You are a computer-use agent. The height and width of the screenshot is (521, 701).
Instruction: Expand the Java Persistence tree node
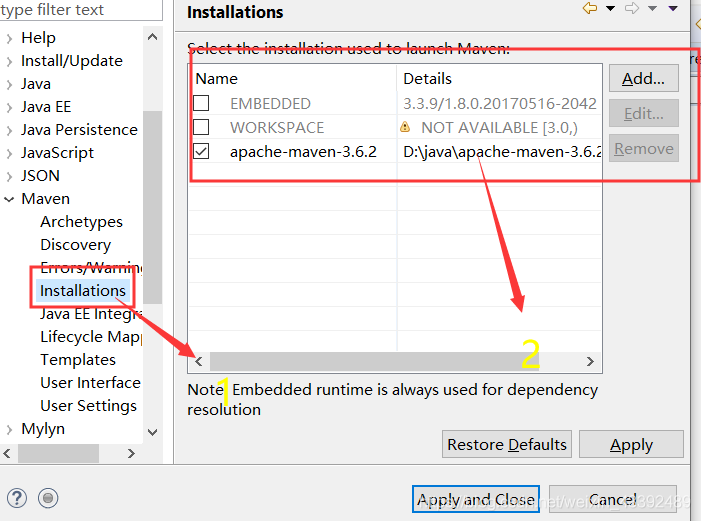click(9, 130)
